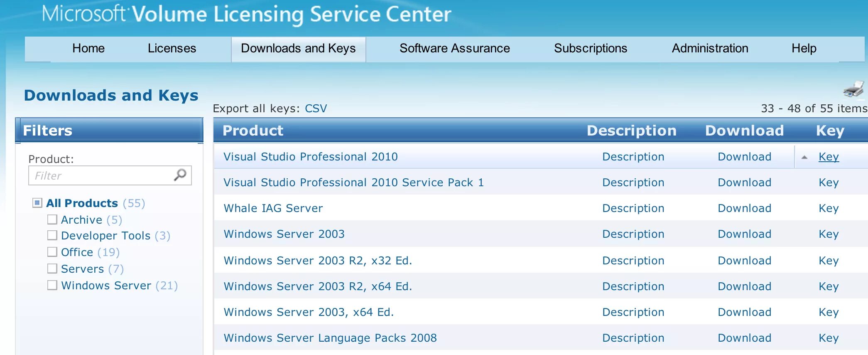This screenshot has width=868, height=355.
Task: Check the Office filter checkbox
Action: (x=52, y=252)
